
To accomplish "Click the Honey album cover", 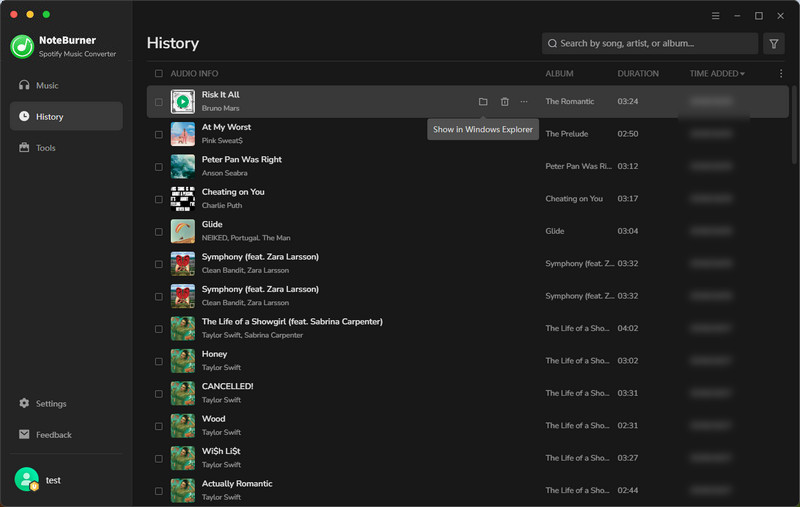I will 183,361.
